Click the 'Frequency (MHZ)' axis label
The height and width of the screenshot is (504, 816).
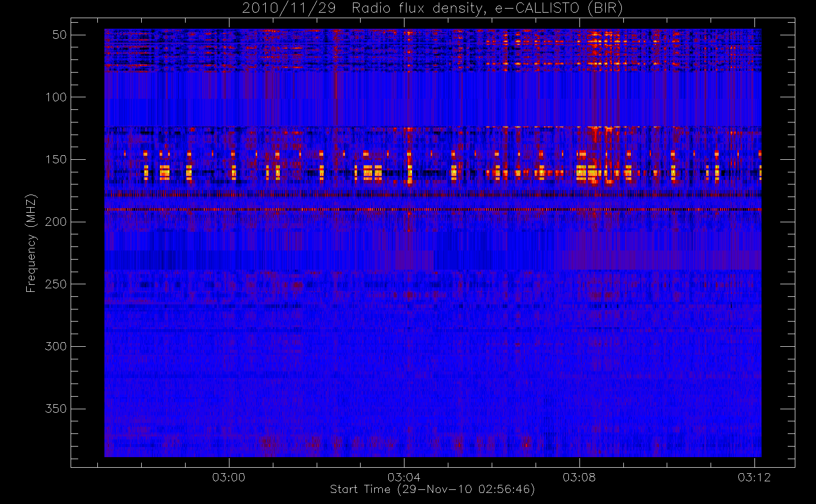(x=31, y=243)
